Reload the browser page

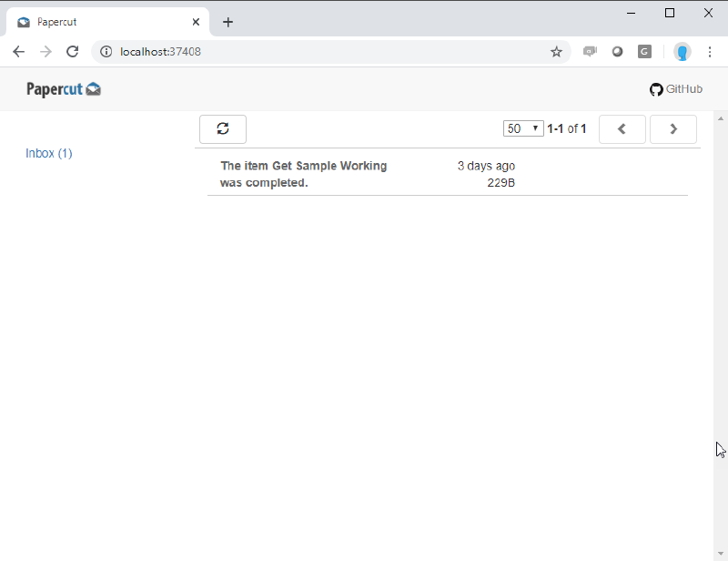(x=73, y=52)
